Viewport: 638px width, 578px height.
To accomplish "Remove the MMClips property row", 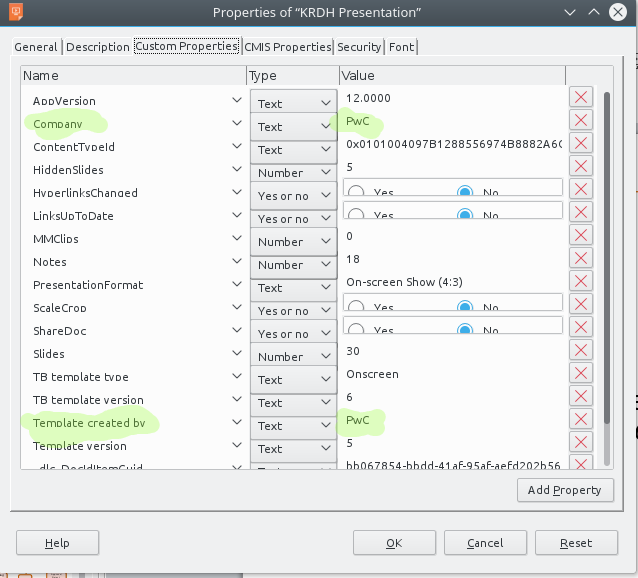I will (581, 235).
